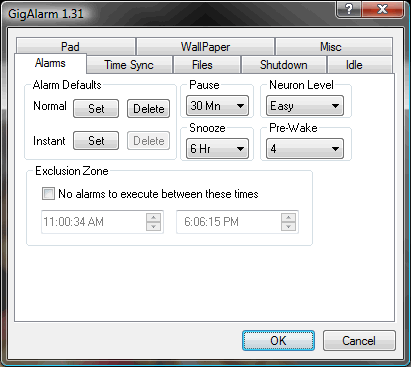This screenshot has width=411, height=367.
Task: Open the Pause dropdown showing 30 Mn
Action: pyautogui.click(x=217, y=106)
